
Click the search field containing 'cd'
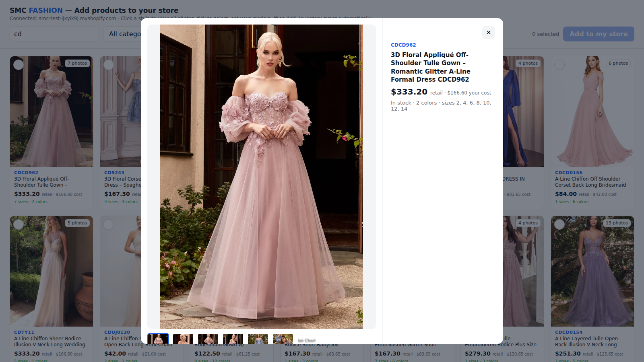pyautogui.click(x=54, y=34)
